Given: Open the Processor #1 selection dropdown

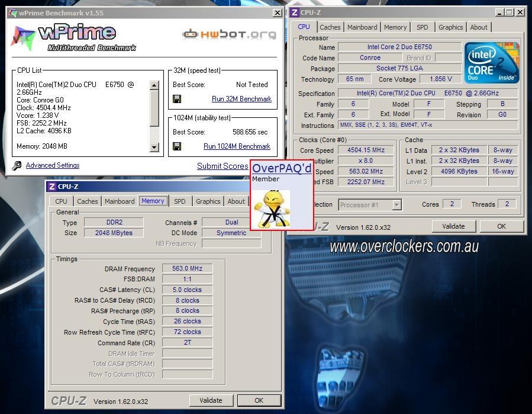Looking at the screenshot, I should point(396,205).
